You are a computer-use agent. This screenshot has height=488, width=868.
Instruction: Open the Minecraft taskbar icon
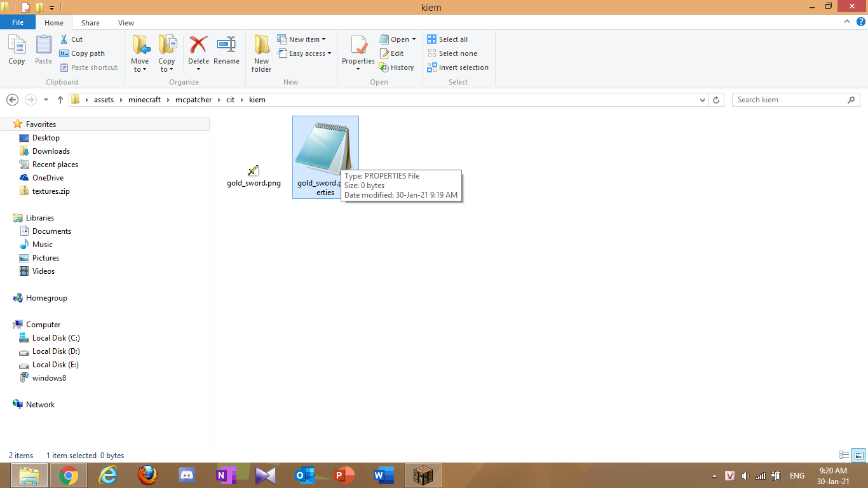[x=423, y=475]
